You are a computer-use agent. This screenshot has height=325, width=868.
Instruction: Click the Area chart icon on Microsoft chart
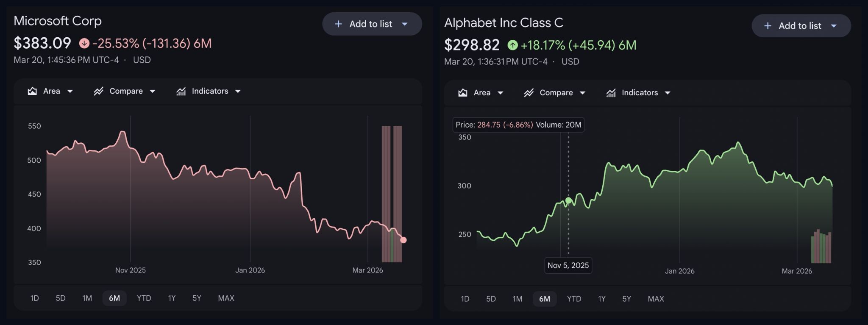coord(32,91)
